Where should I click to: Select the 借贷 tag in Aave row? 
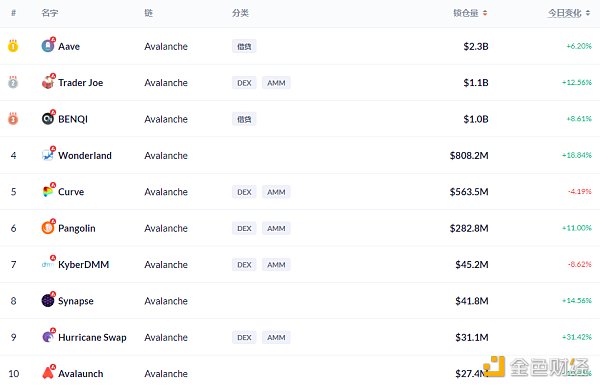click(x=244, y=46)
